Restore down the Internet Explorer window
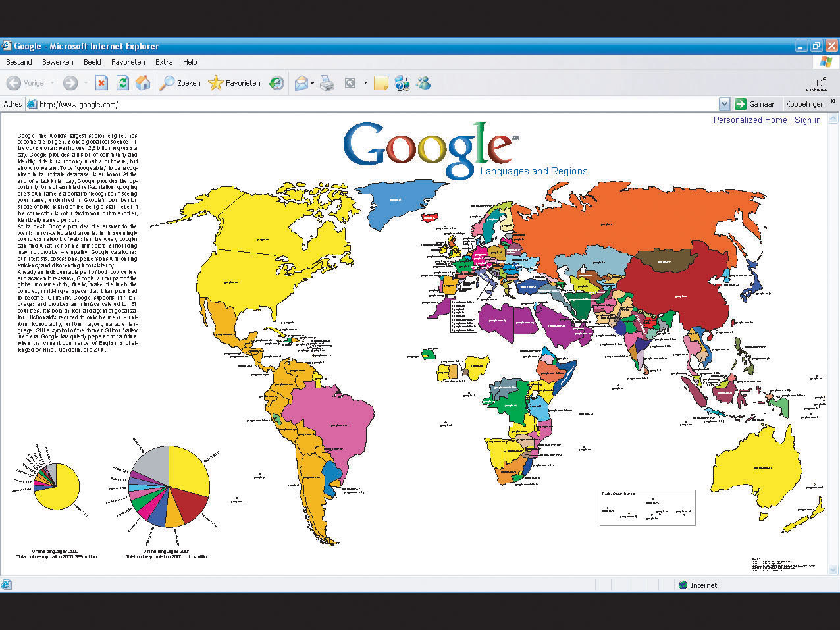This screenshot has height=630, width=840. (x=816, y=46)
